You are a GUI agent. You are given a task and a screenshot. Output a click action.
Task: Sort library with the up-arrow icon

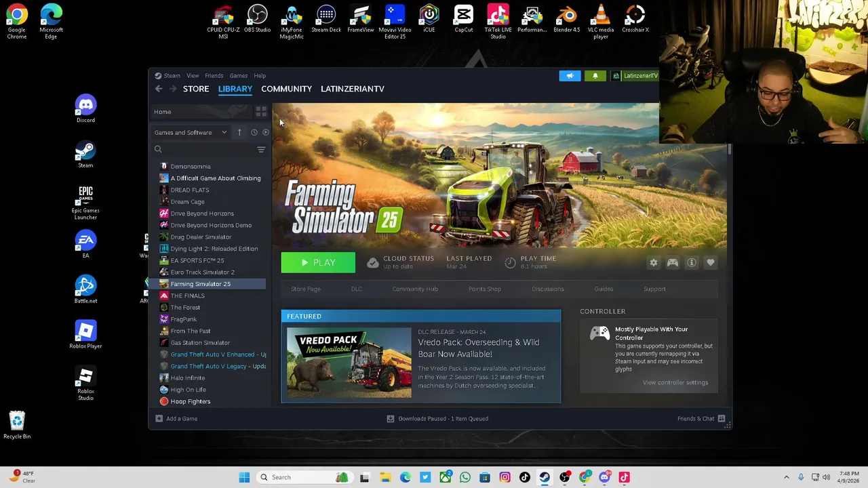[239, 133]
